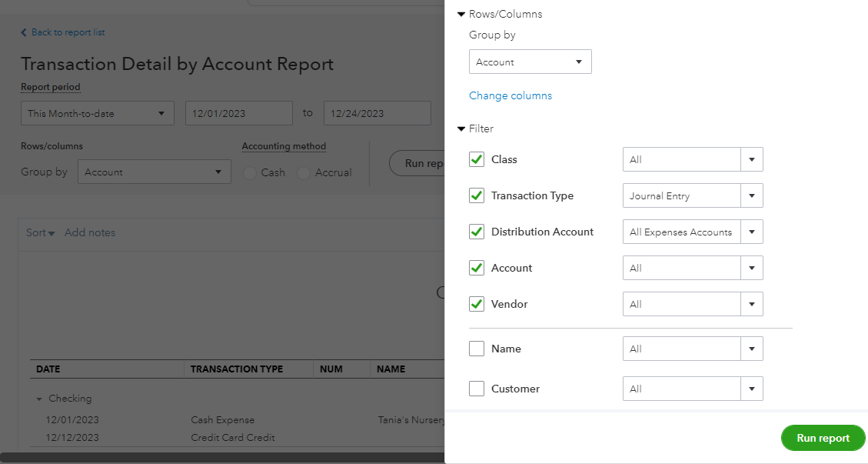The width and height of the screenshot is (868, 464).
Task: Enable the Customer filter
Action: point(477,389)
